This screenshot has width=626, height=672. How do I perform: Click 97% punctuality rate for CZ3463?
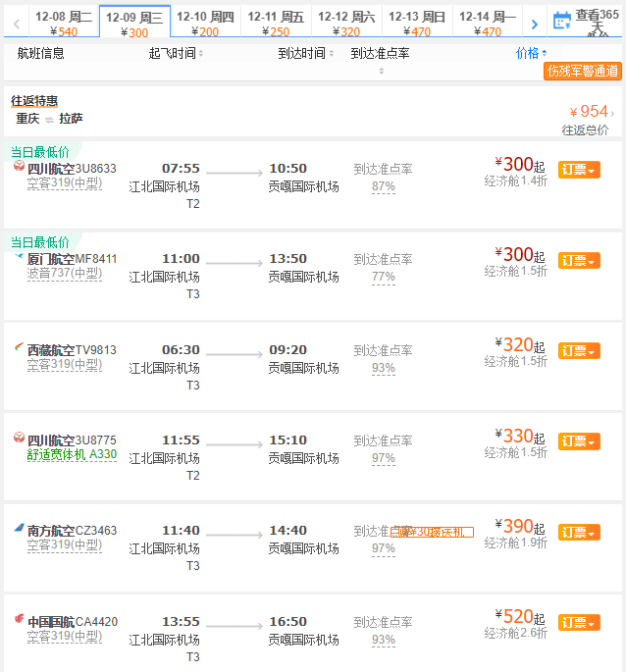click(x=384, y=548)
